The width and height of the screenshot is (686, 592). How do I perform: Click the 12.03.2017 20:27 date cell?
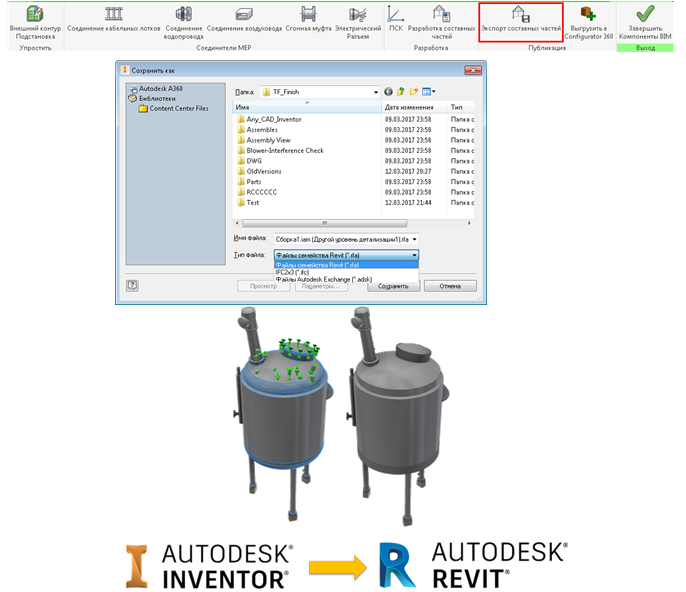[408, 172]
